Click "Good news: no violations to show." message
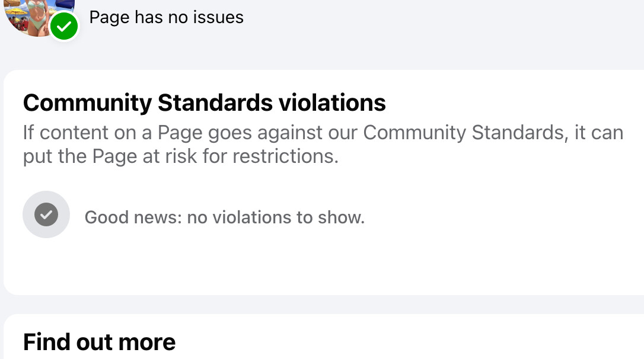The height and width of the screenshot is (359, 644). [224, 217]
